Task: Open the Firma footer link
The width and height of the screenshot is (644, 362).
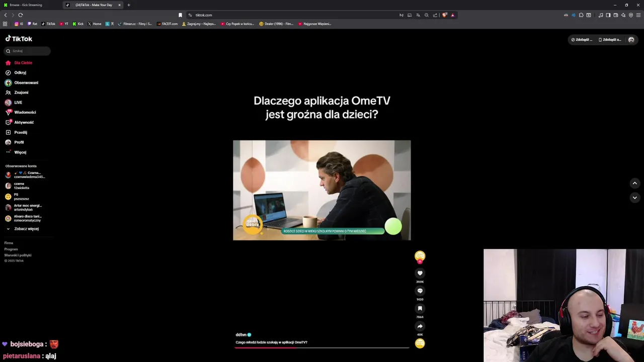Action: (9, 243)
